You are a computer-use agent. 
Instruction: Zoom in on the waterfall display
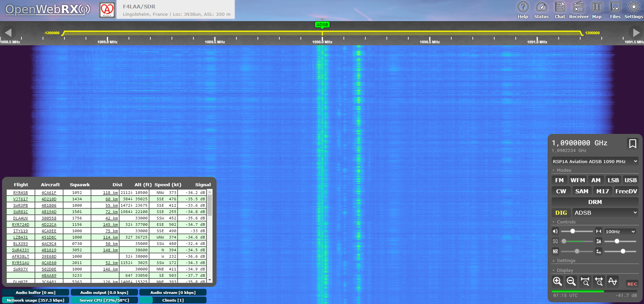[557, 281]
